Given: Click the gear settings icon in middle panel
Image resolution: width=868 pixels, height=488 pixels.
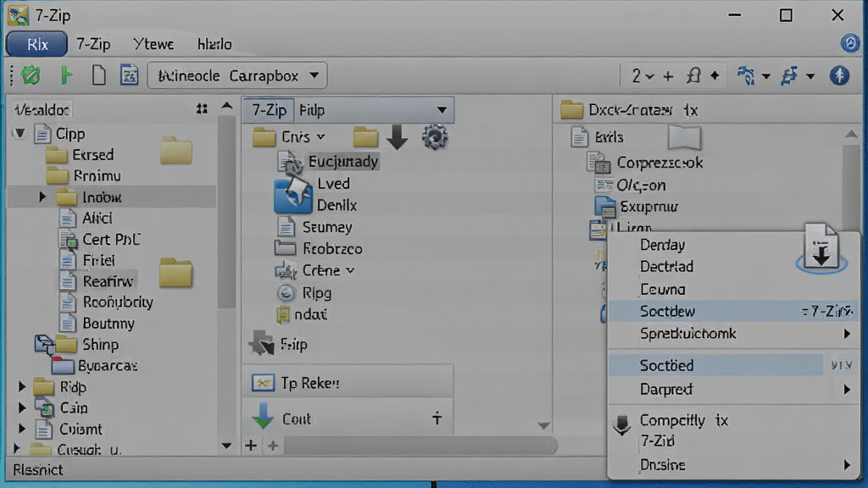Looking at the screenshot, I should tap(435, 136).
